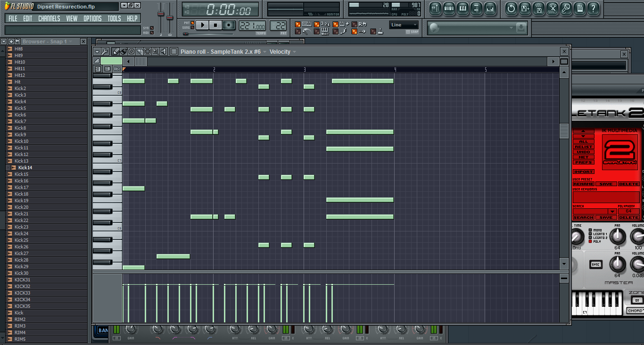Open the playlist window icon

pos(435,8)
